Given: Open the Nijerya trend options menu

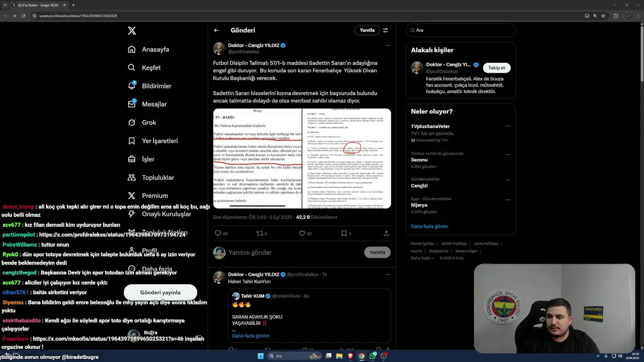Looking at the screenshot, I should (x=507, y=200).
